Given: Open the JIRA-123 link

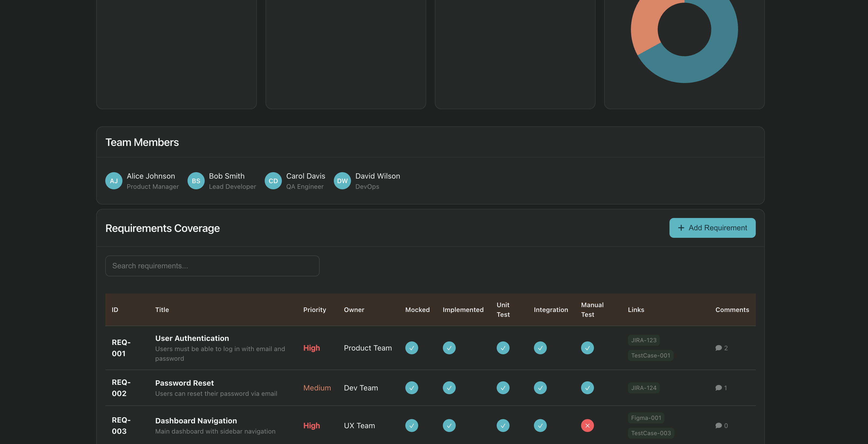Looking at the screenshot, I should (x=643, y=340).
